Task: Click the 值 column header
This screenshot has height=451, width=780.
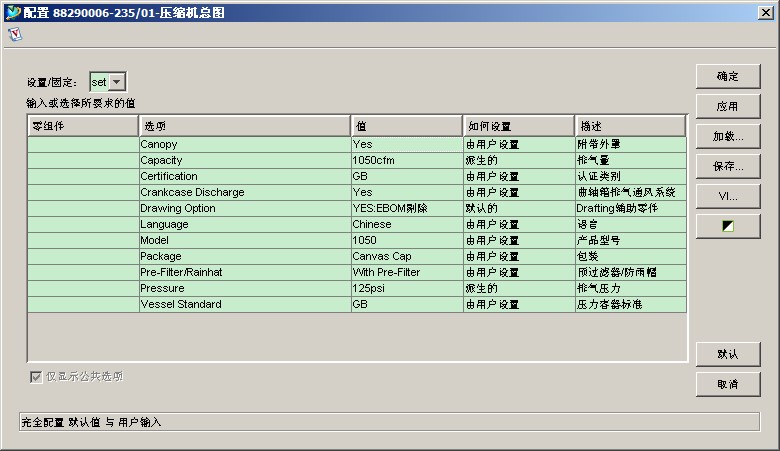Action: point(406,126)
